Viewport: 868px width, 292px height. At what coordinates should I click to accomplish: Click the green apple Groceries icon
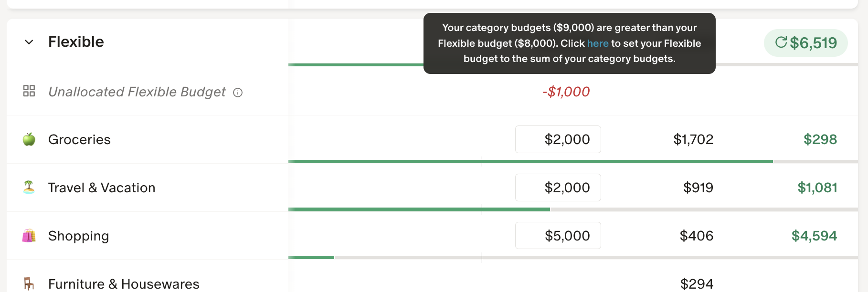(x=29, y=139)
